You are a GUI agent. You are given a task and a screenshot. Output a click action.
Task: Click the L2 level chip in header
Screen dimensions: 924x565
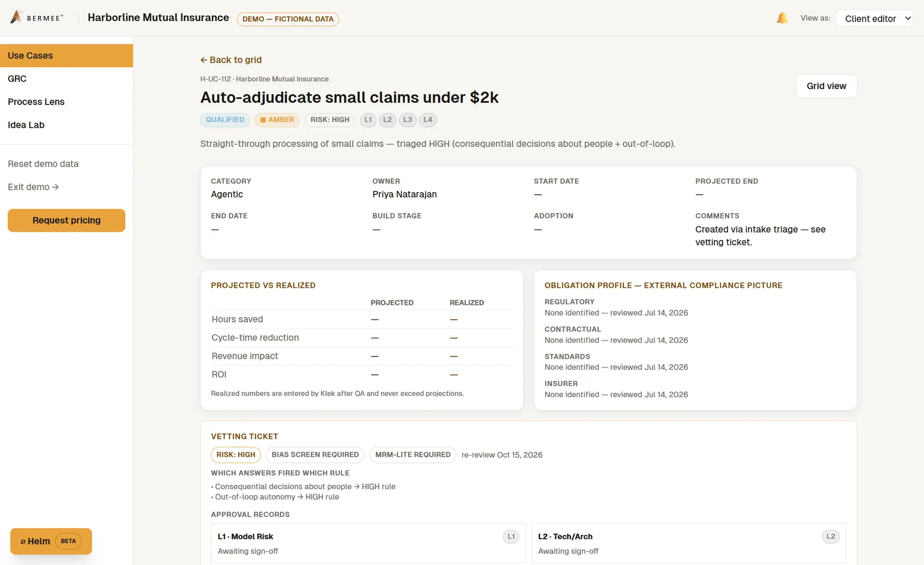(388, 120)
